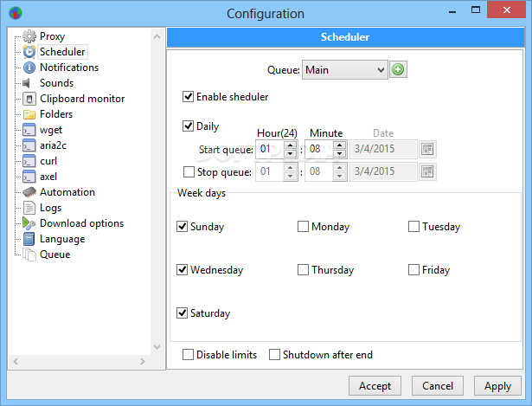The height and width of the screenshot is (406, 532).
Task: Click the Start queue date field
Action: (383, 149)
